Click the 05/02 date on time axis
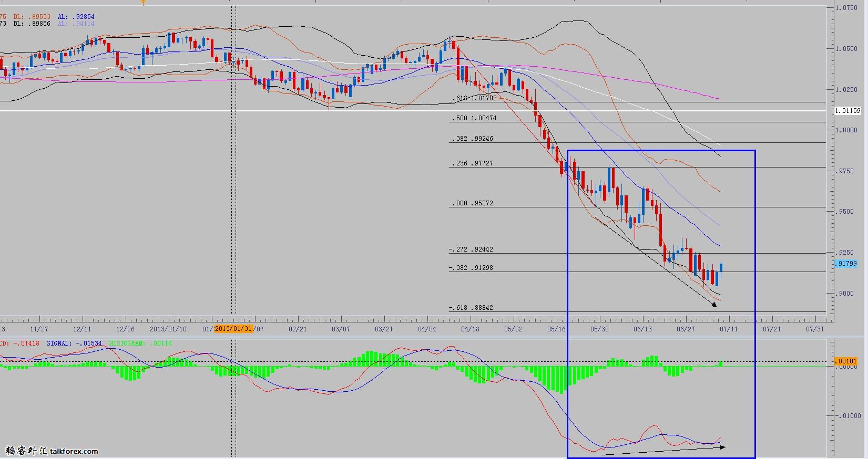Screen dimensions: 868x459 click(x=513, y=329)
